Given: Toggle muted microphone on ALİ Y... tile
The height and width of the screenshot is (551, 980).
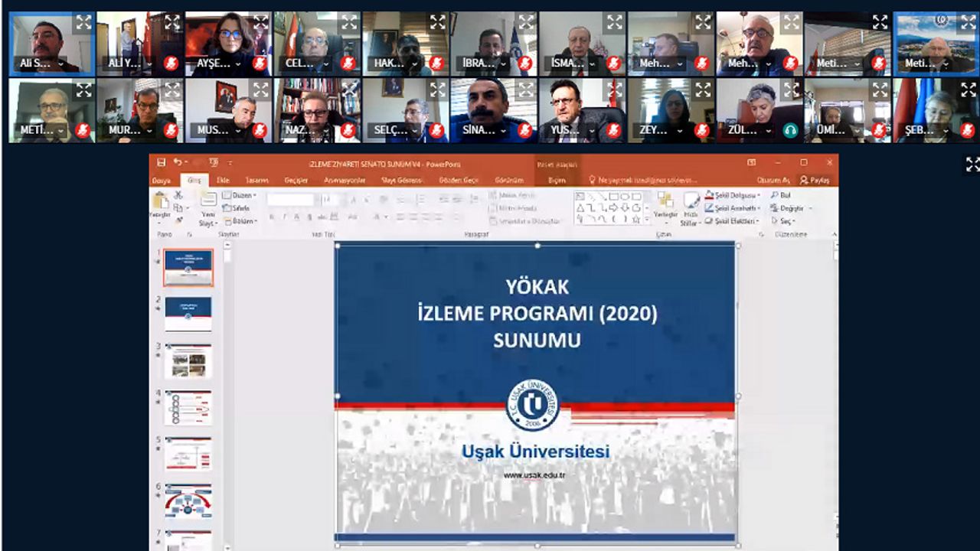Looking at the screenshot, I should coord(171,64).
